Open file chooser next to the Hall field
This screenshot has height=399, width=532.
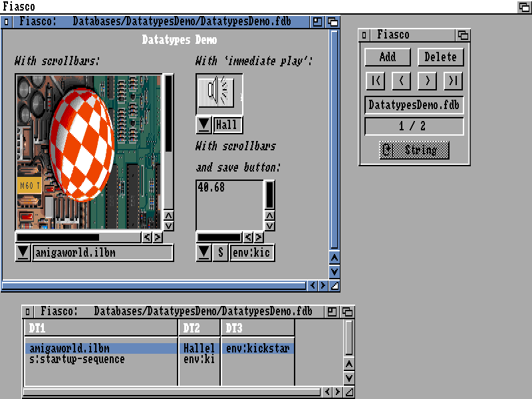(204, 125)
